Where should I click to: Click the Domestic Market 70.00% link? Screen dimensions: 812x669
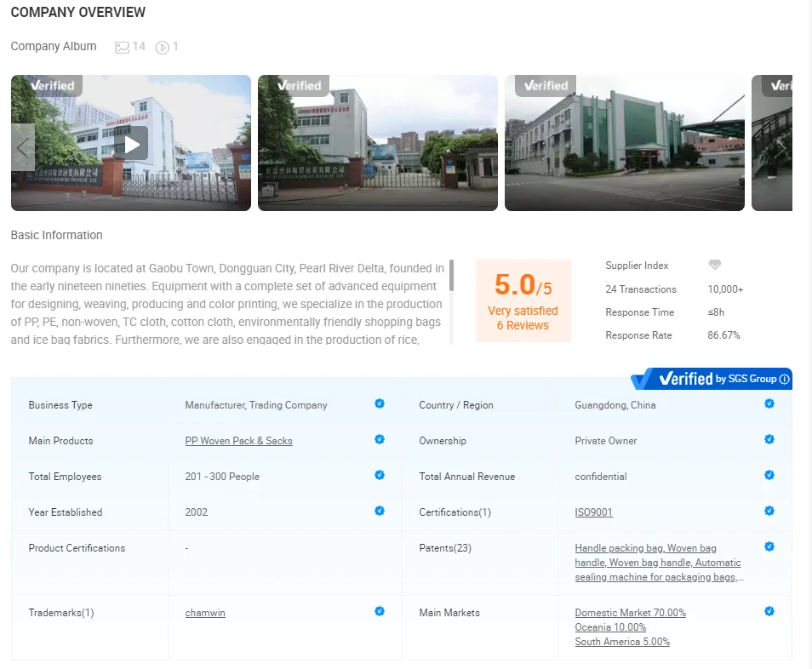[630, 613]
